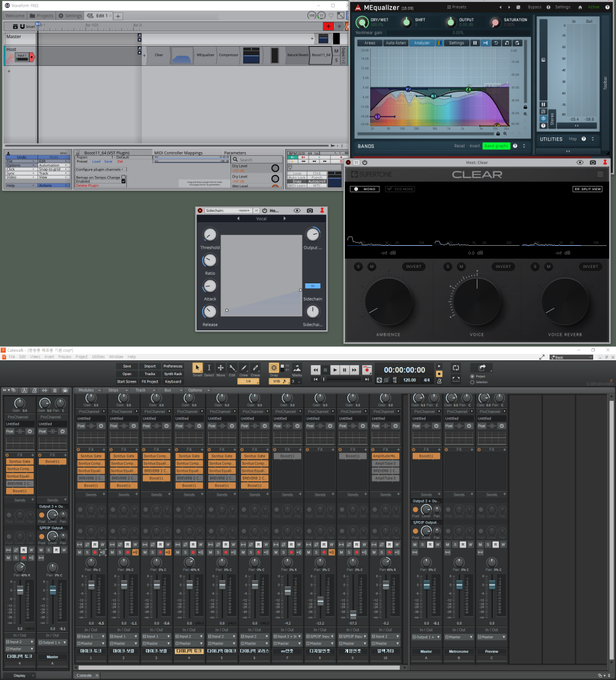Click the Delete Plugin link in Waveform
This screenshot has height=680, width=616.
pos(87,185)
